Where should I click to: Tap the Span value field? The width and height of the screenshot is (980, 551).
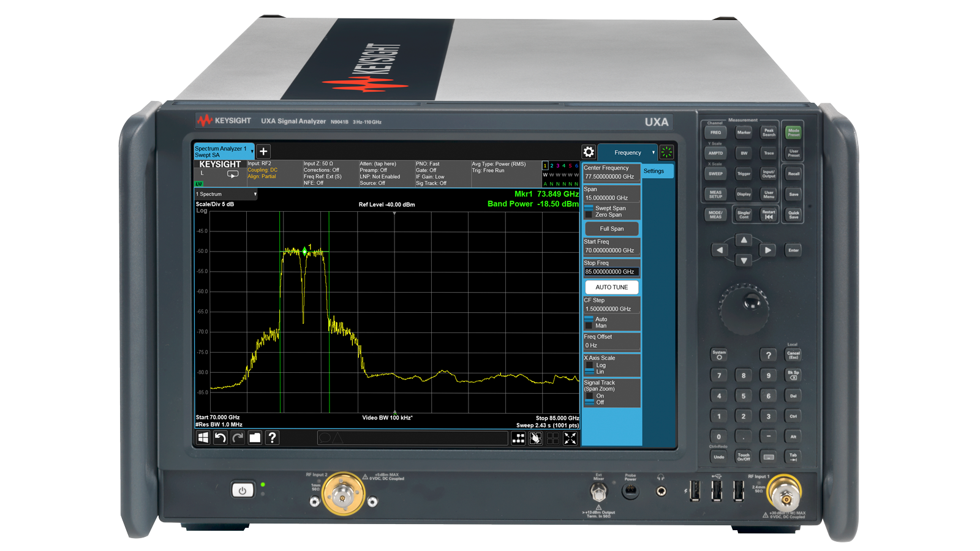[611, 198]
